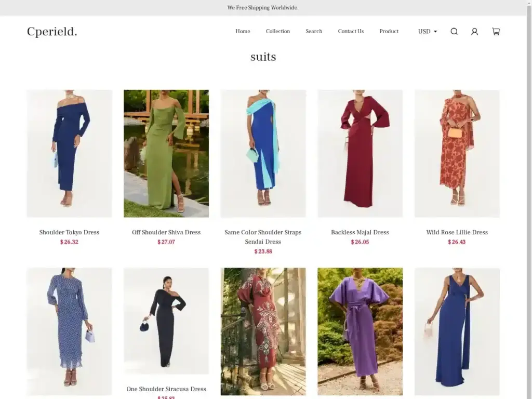Open the search magnifier icon

pyautogui.click(x=454, y=31)
